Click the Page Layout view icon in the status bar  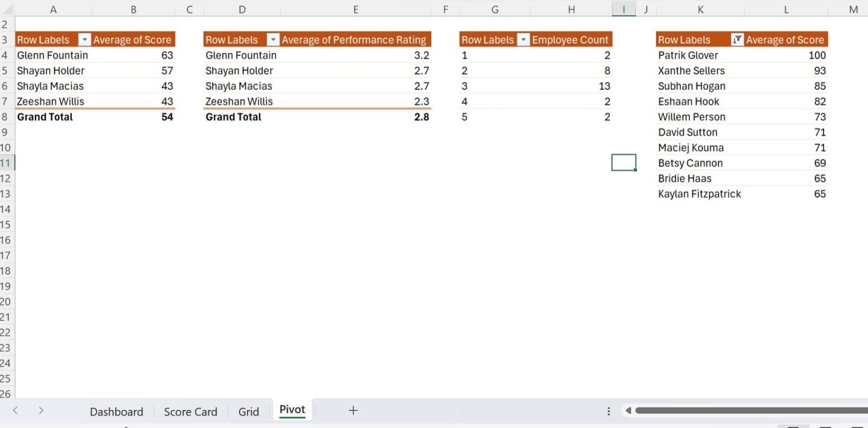tap(825, 426)
